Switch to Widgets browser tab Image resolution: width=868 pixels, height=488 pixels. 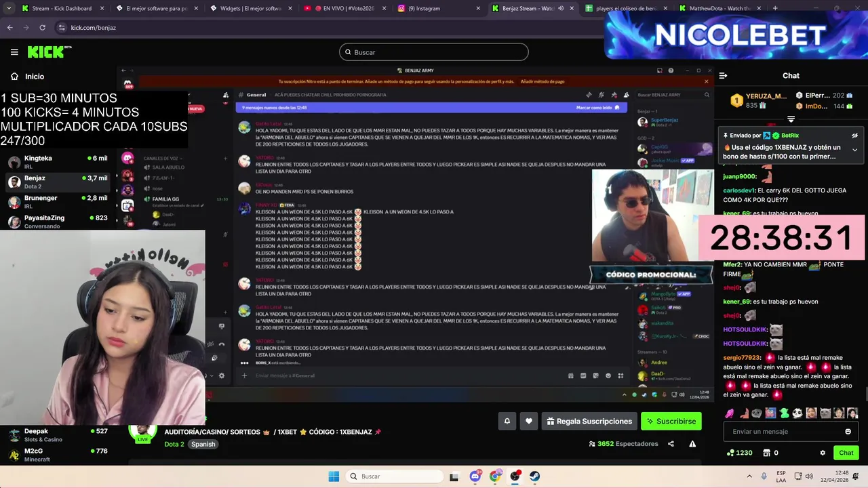[250, 8]
